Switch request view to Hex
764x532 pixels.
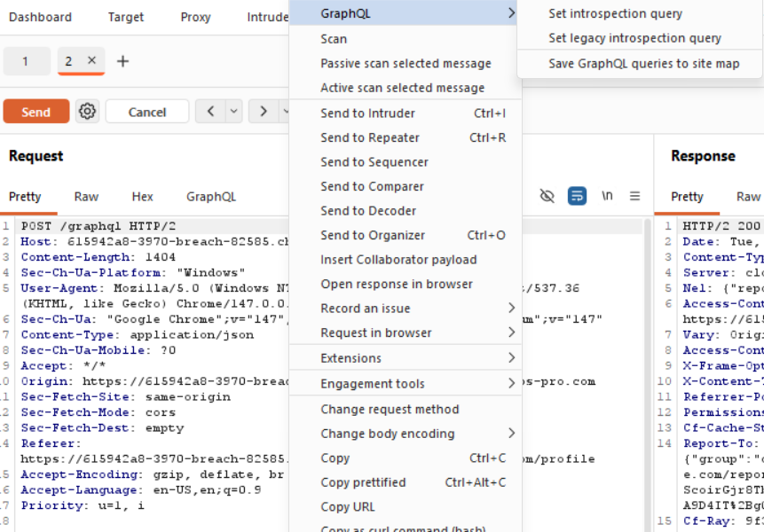tap(142, 197)
